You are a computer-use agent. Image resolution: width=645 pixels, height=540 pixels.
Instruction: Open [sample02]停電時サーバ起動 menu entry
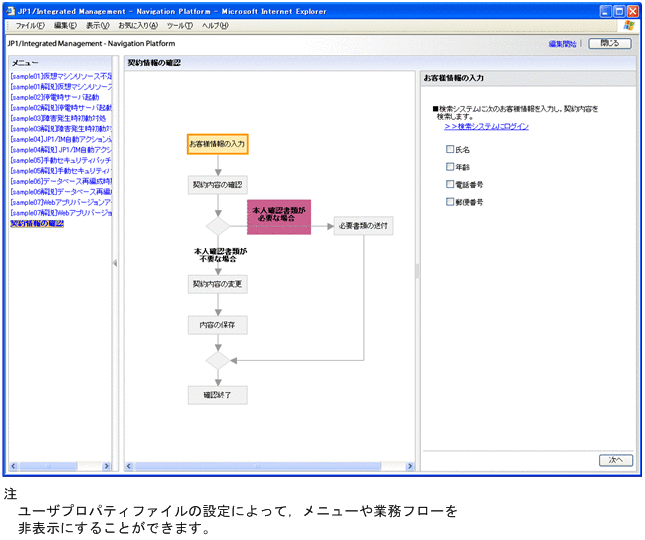55,97
